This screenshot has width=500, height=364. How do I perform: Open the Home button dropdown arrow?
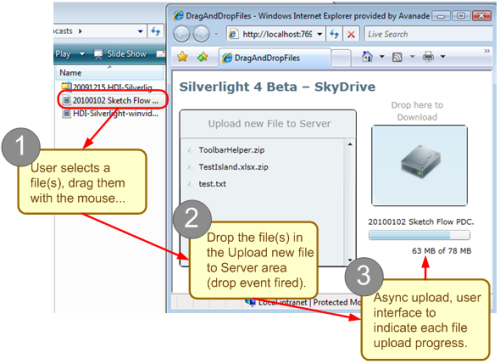coord(382,57)
